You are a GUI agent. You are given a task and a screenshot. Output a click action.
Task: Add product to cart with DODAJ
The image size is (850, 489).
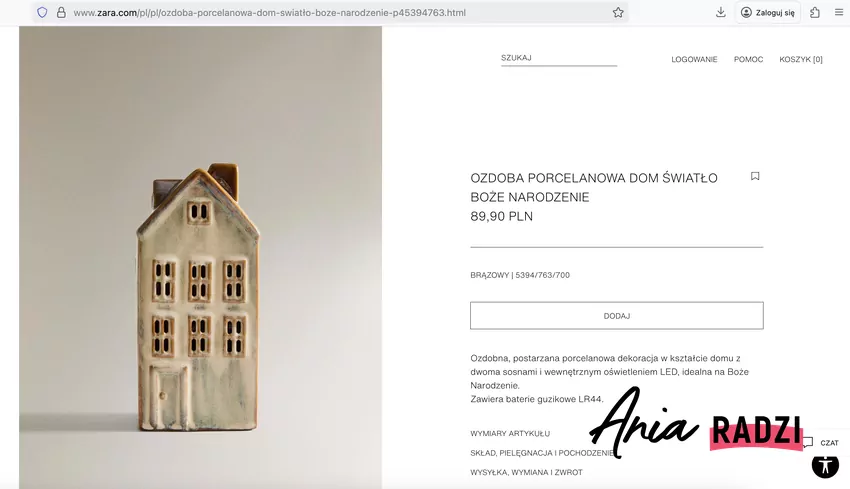(x=616, y=316)
